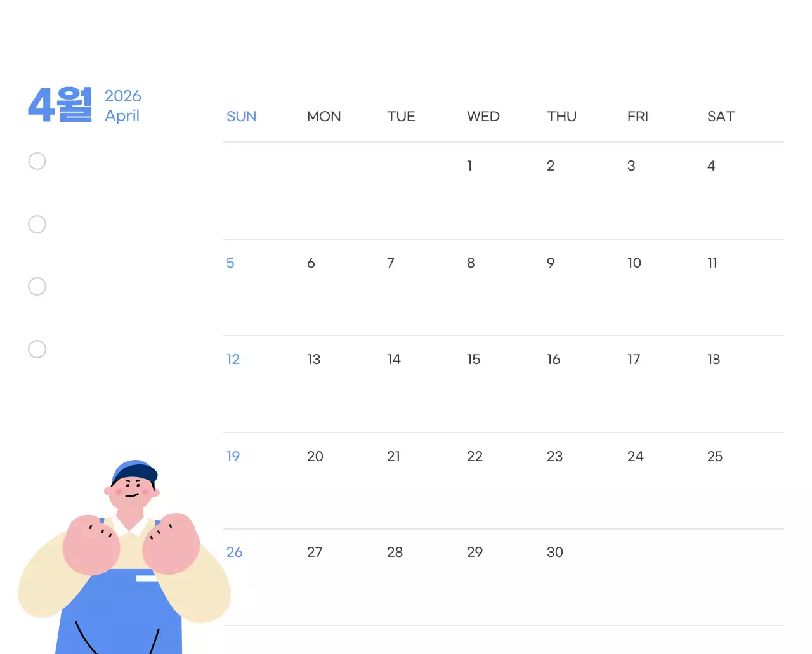This screenshot has width=812, height=654.
Task: Check the first circle in the sidebar
Action: [37, 161]
